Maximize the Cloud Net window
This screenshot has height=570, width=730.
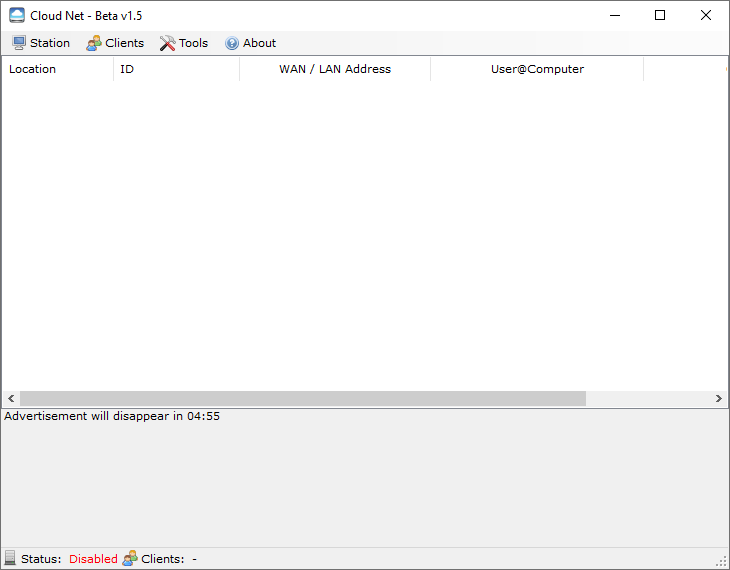click(660, 15)
